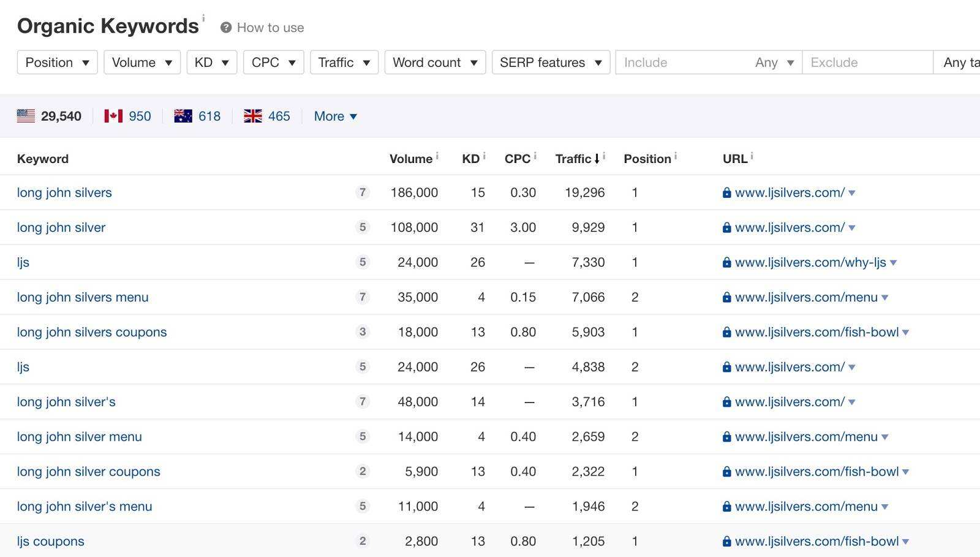Screen dimensions: 980x557
Task: Expand the More countries menu
Action: click(335, 116)
